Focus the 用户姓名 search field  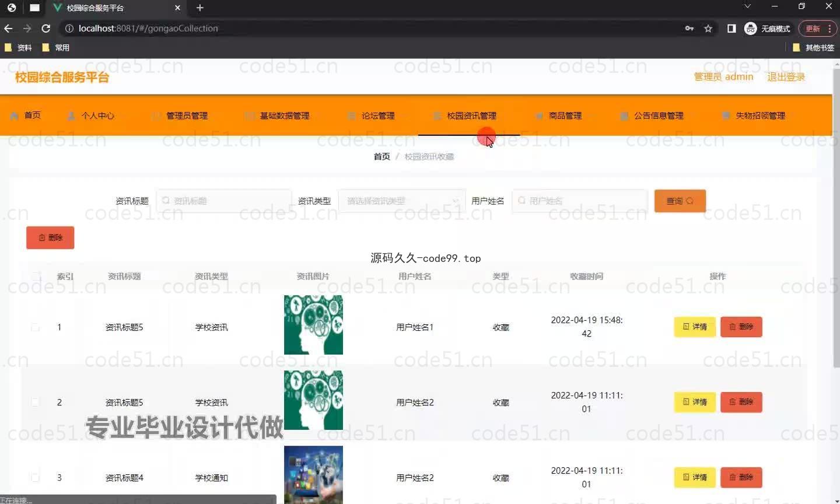(x=579, y=201)
